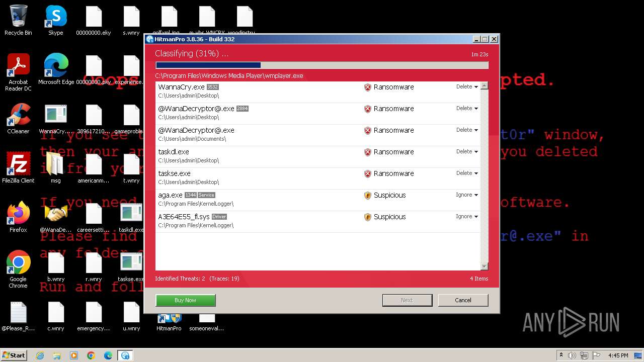Open Internet Explorer from the taskbar
Viewport: 644px width, 362px height.
[x=40, y=355]
